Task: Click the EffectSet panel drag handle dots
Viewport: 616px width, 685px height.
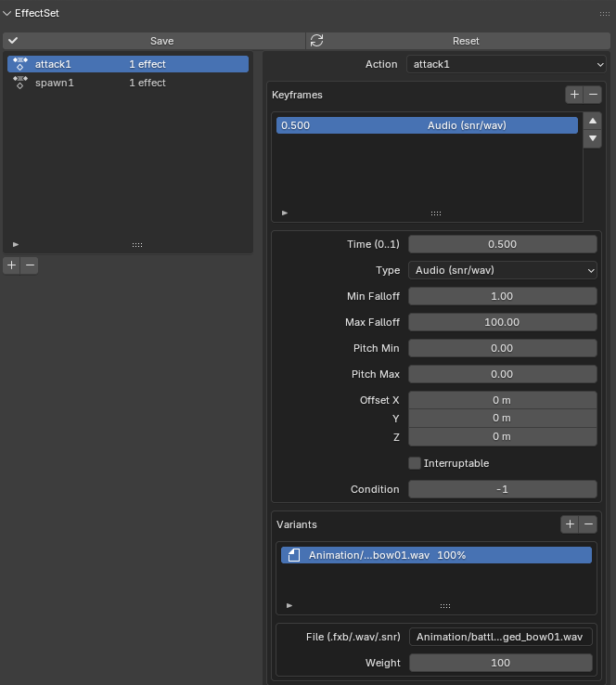Action: [605, 14]
